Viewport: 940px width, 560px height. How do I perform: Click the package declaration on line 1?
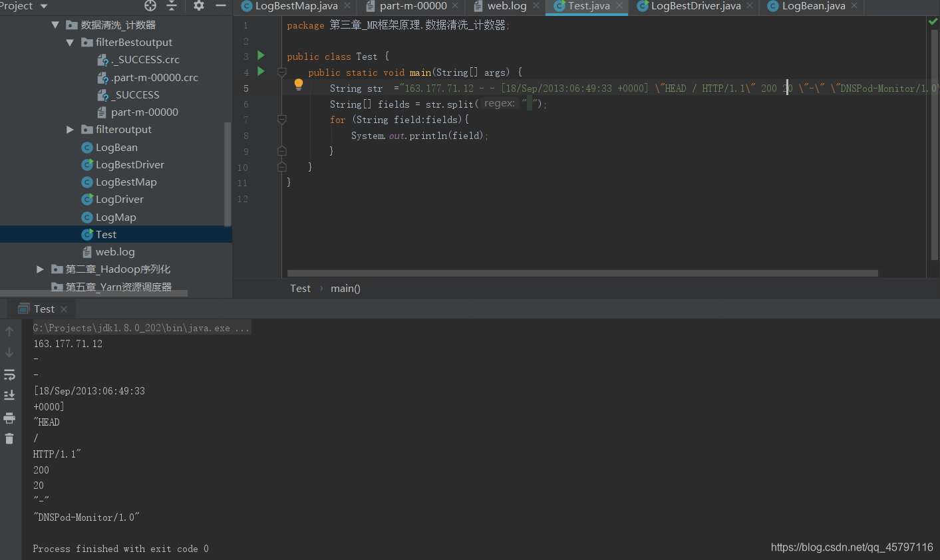[398, 25]
